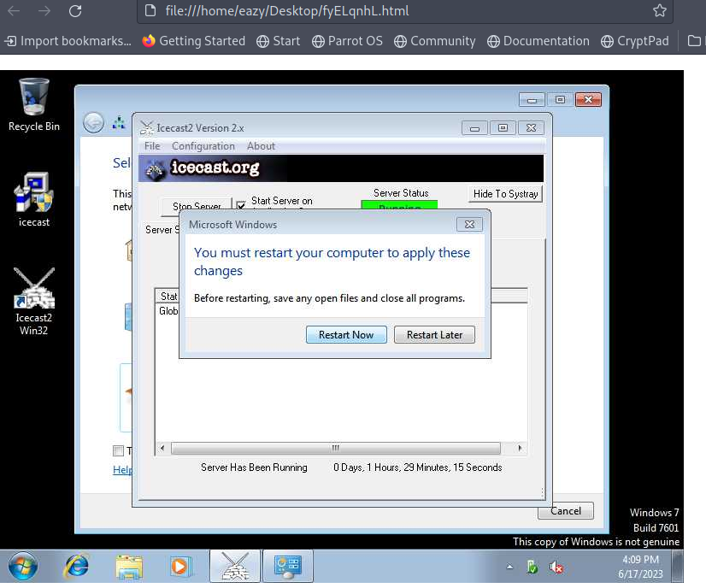Open the Documentation bookmark

pyautogui.click(x=538, y=41)
